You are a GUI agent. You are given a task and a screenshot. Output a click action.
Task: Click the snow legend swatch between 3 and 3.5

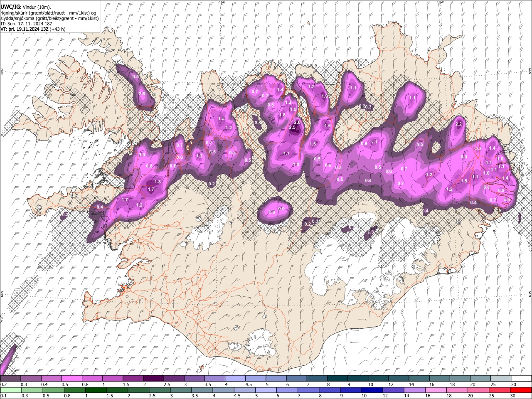pos(194,378)
